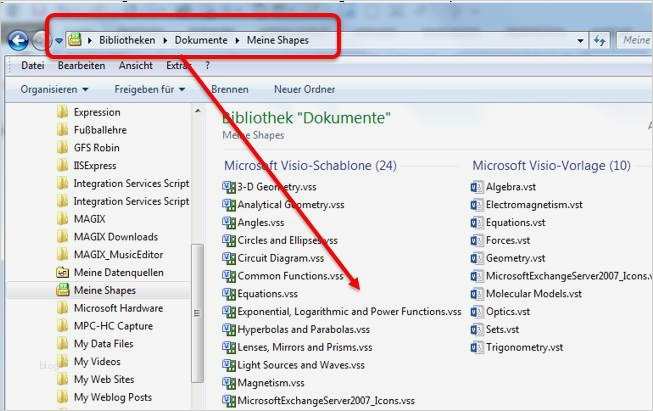Click the Meine Datenquellen folder icon

62,272
